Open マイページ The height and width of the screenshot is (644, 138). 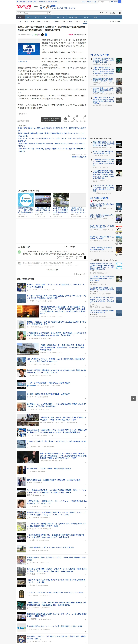click(103, 13)
